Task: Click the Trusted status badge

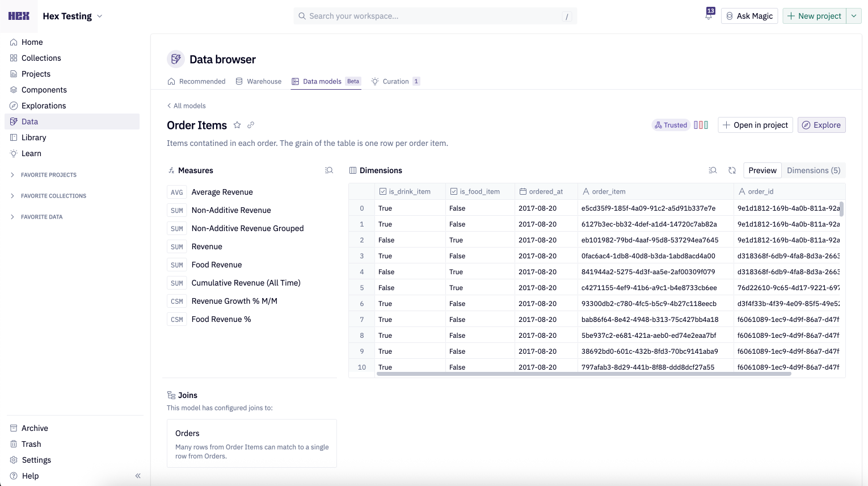Action: coord(671,125)
